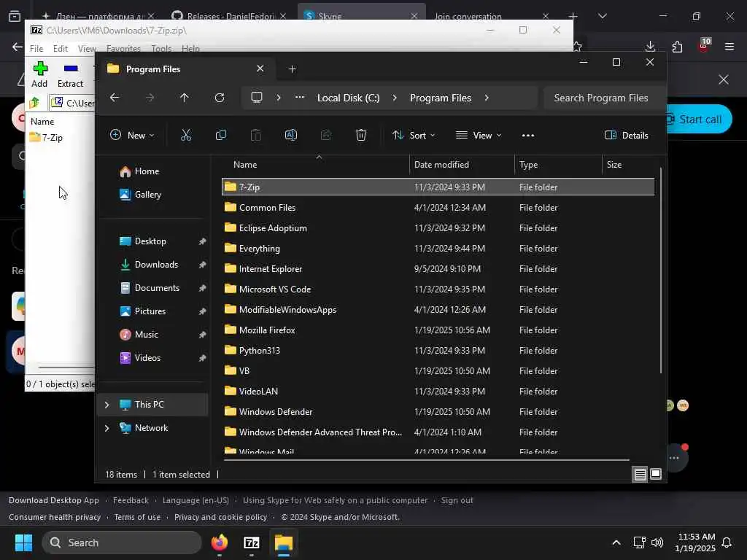This screenshot has height=560, width=747.
Task: Click the Explorer horizontal scrollbar
Action: pos(426,460)
